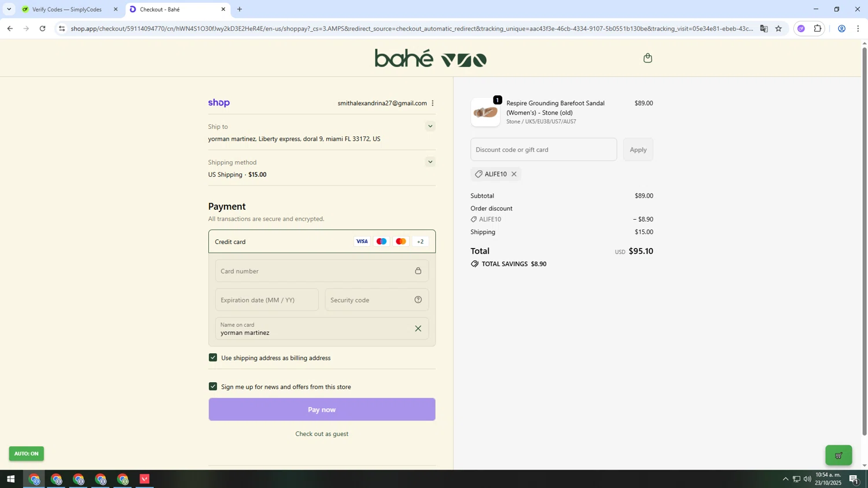
Task: Focus the Discount code or gift card field
Action: point(543,150)
